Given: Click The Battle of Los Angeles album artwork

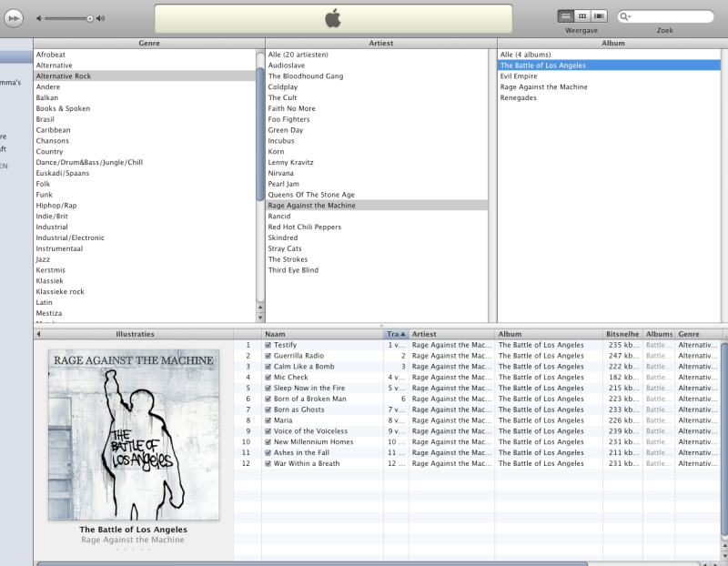Looking at the screenshot, I should [x=134, y=435].
